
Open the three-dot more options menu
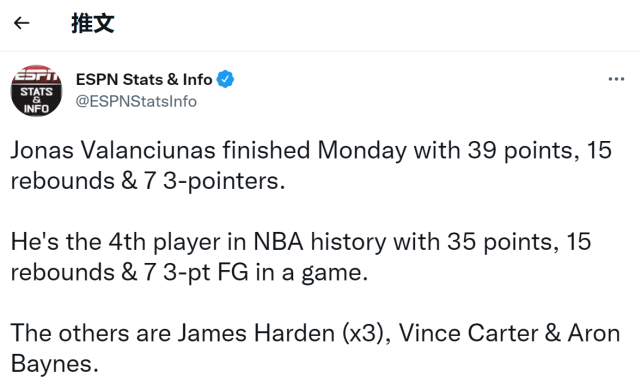[x=616, y=79]
